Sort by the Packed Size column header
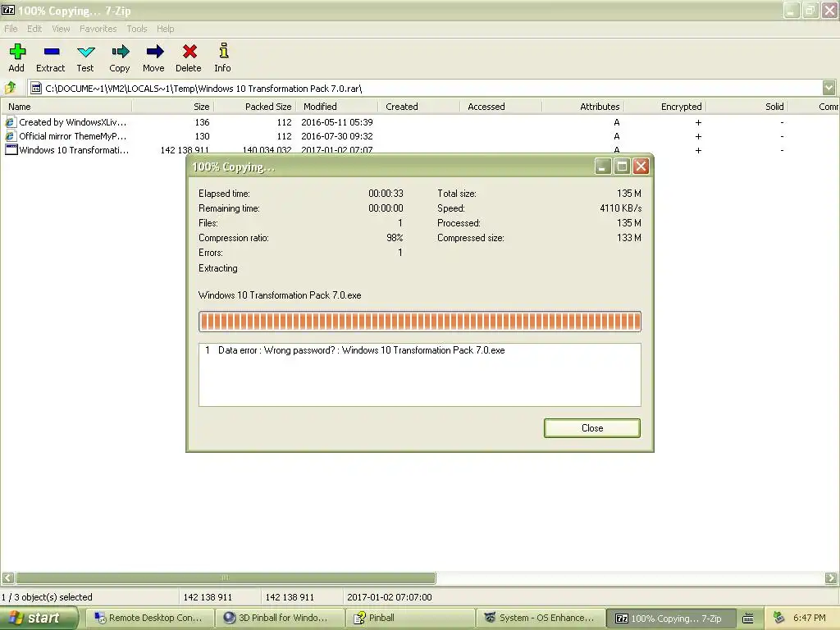 coord(255,107)
